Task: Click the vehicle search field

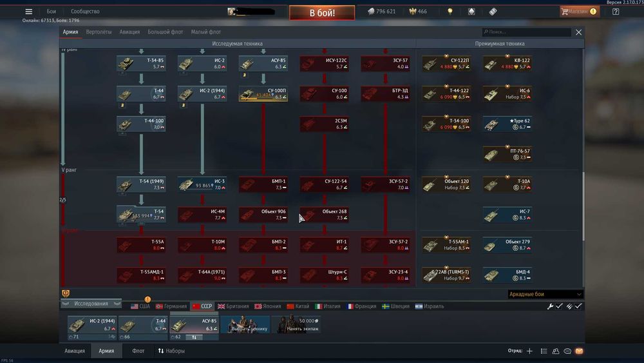Action: tap(527, 32)
